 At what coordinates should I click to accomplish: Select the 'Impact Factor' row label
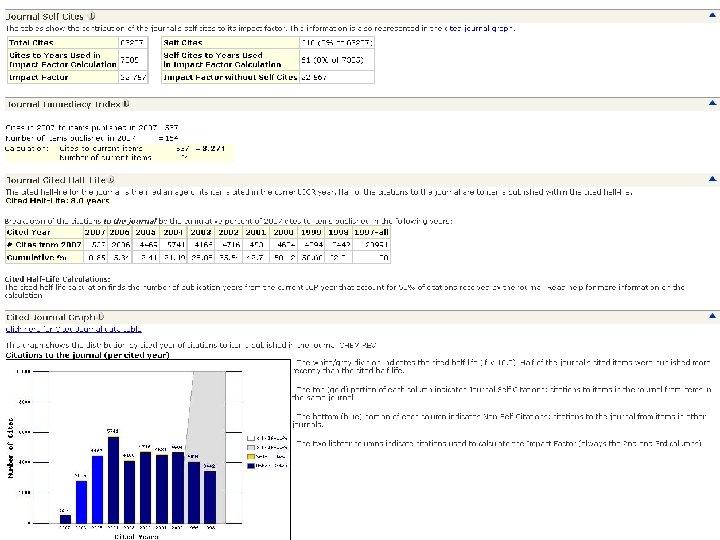pyautogui.click(x=63, y=77)
